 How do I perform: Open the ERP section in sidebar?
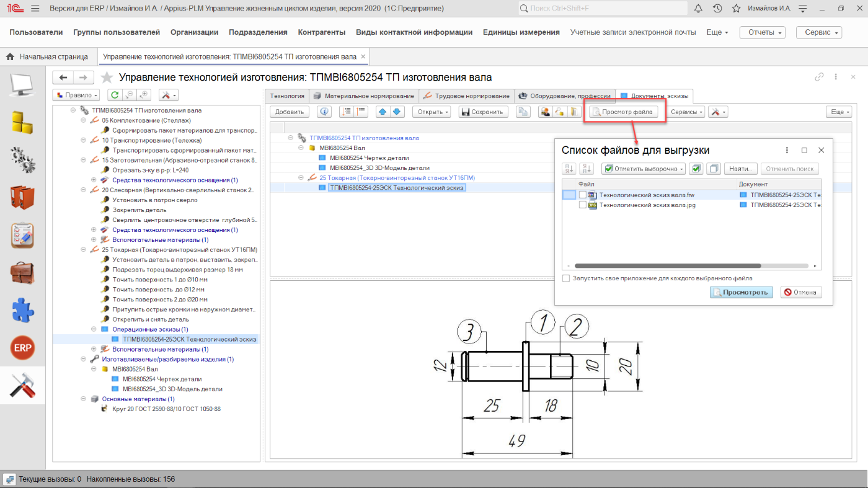(x=22, y=348)
